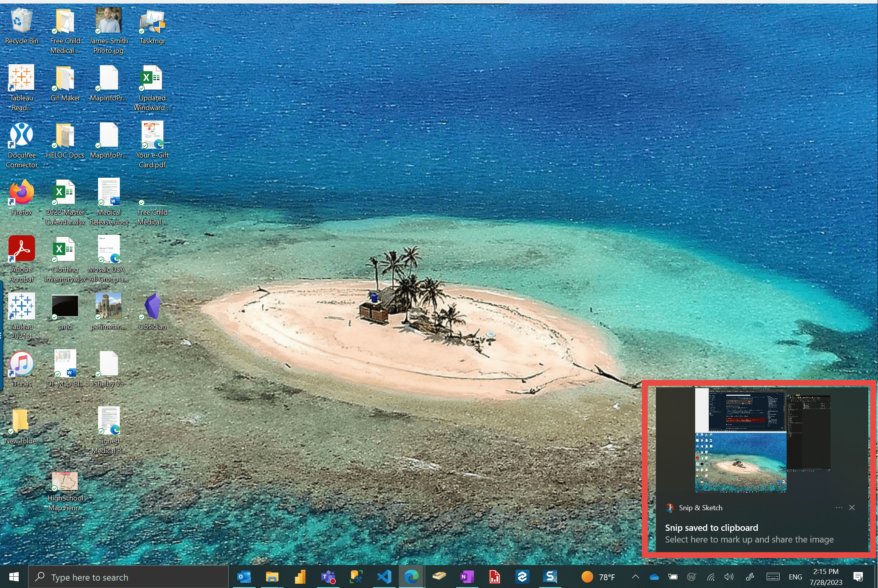This screenshot has width=878, height=588.
Task: Click Select here to mark up text
Action: click(749, 540)
